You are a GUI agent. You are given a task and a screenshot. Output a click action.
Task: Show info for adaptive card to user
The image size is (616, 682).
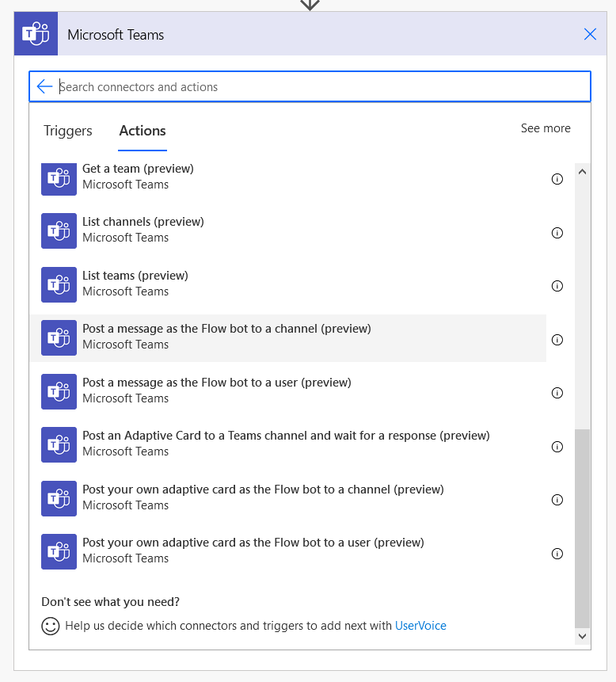(x=557, y=554)
